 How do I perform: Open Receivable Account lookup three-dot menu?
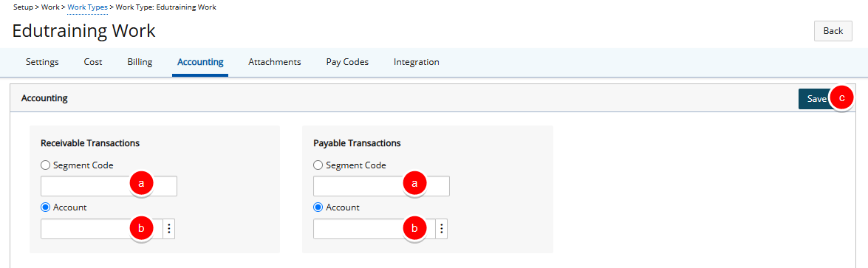coord(169,229)
